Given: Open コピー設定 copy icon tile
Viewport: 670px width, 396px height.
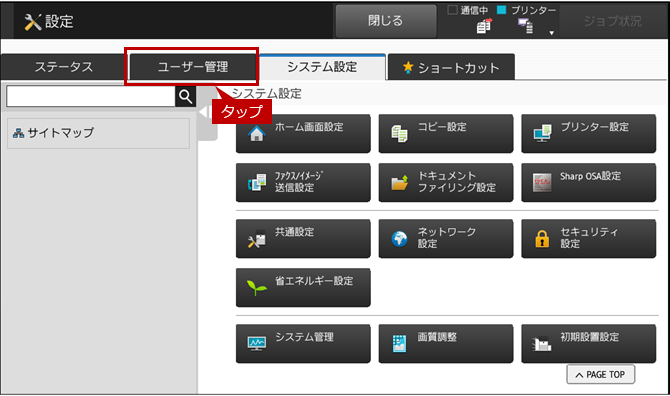Looking at the screenshot, I should (446, 133).
